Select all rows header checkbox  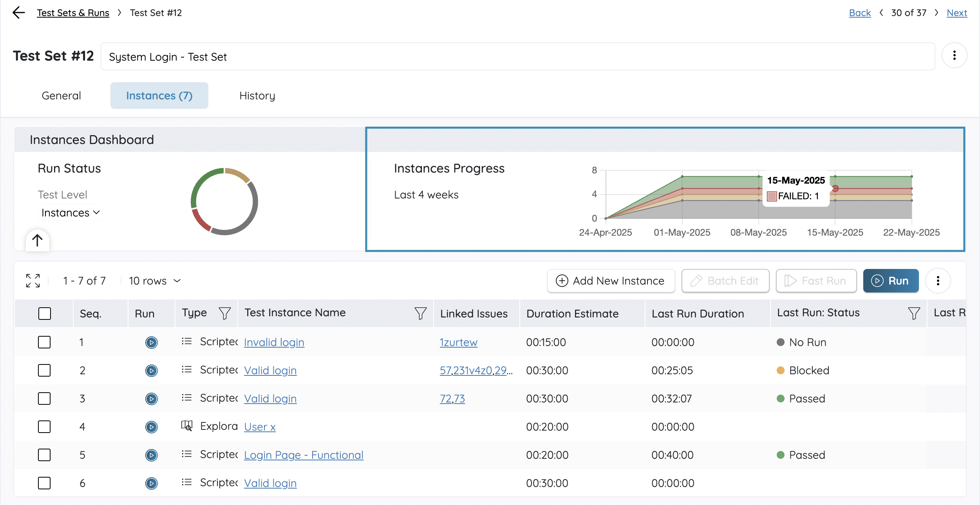coord(45,314)
